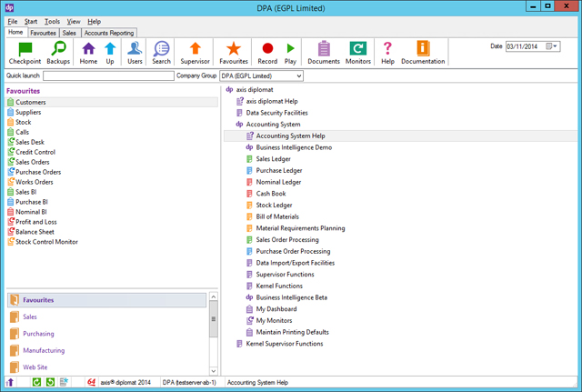Open Customers in Favourites list
The image size is (582, 392).
(x=112, y=102)
